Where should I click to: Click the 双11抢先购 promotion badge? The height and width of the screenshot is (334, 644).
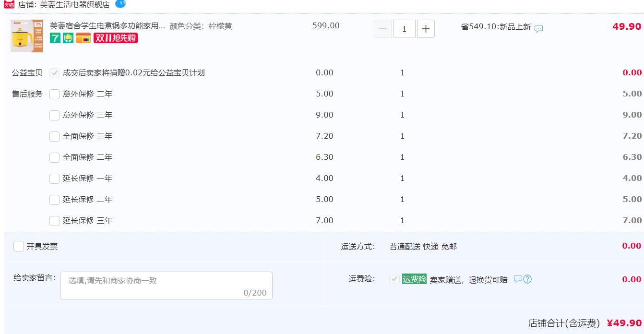(x=116, y=38)
